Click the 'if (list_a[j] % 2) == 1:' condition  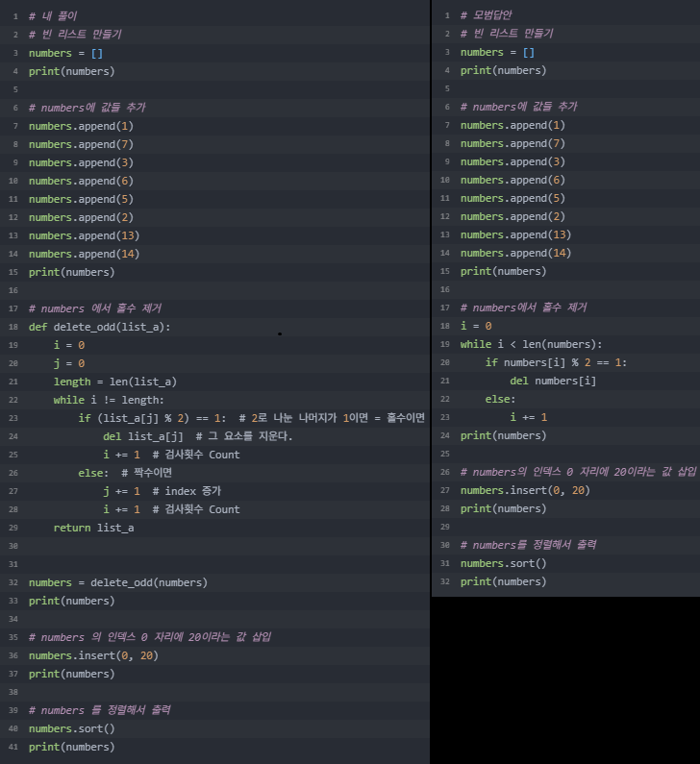point(152,418)
